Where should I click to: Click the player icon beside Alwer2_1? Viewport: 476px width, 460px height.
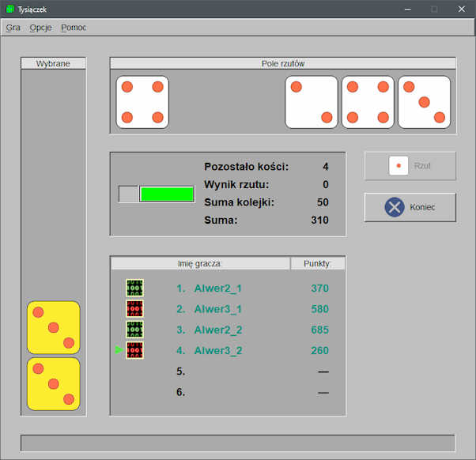134,288
